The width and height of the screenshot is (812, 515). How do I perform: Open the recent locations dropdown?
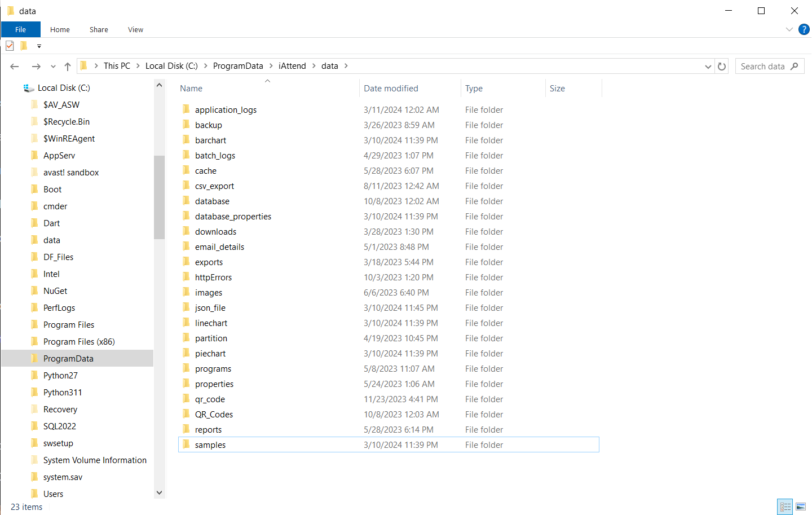pos(53,67)
